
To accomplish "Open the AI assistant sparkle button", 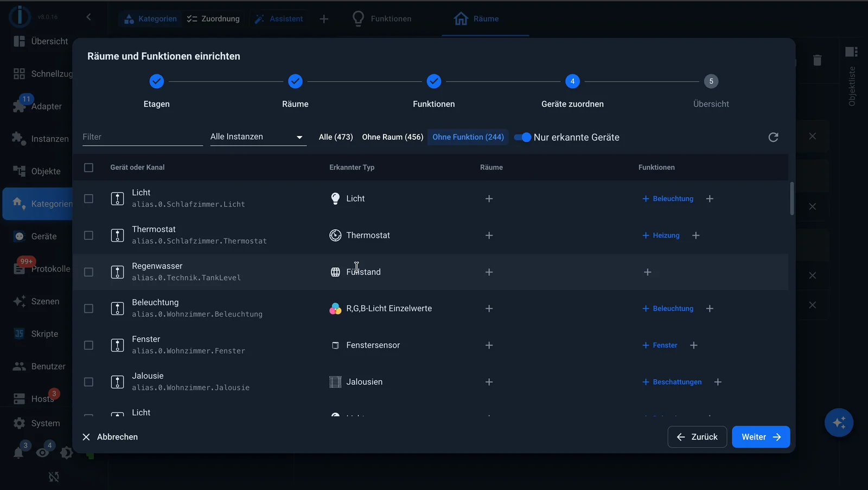I will [839, 422].
